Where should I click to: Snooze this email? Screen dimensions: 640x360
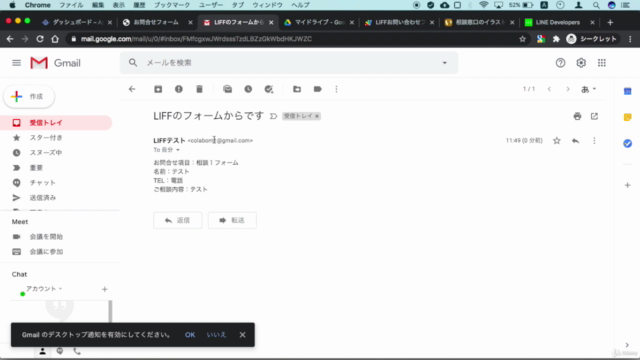pyautogui.click(x=248, y=89)
